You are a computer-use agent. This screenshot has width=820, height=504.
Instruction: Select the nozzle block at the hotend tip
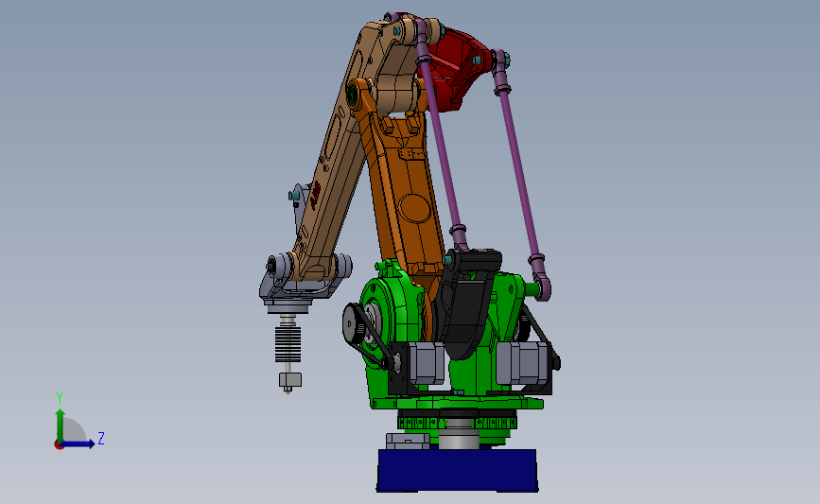tap(289, 381)
